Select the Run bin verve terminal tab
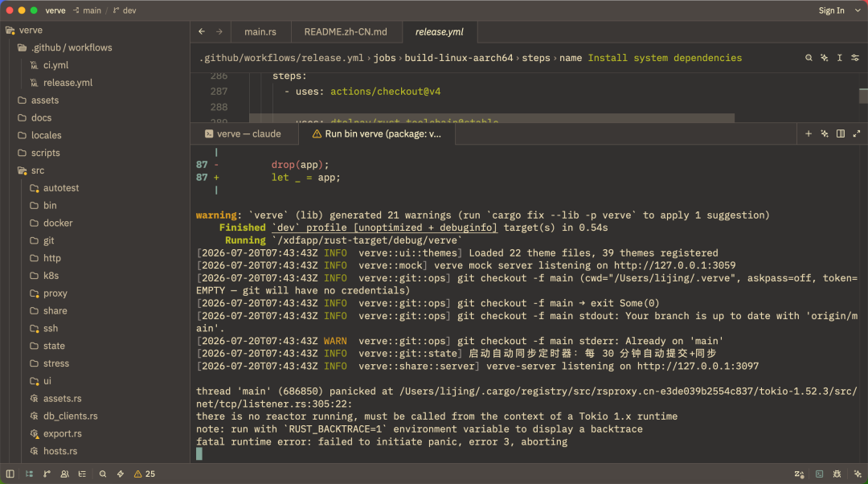This screenshot has width=868, height=484. [377, 133]
